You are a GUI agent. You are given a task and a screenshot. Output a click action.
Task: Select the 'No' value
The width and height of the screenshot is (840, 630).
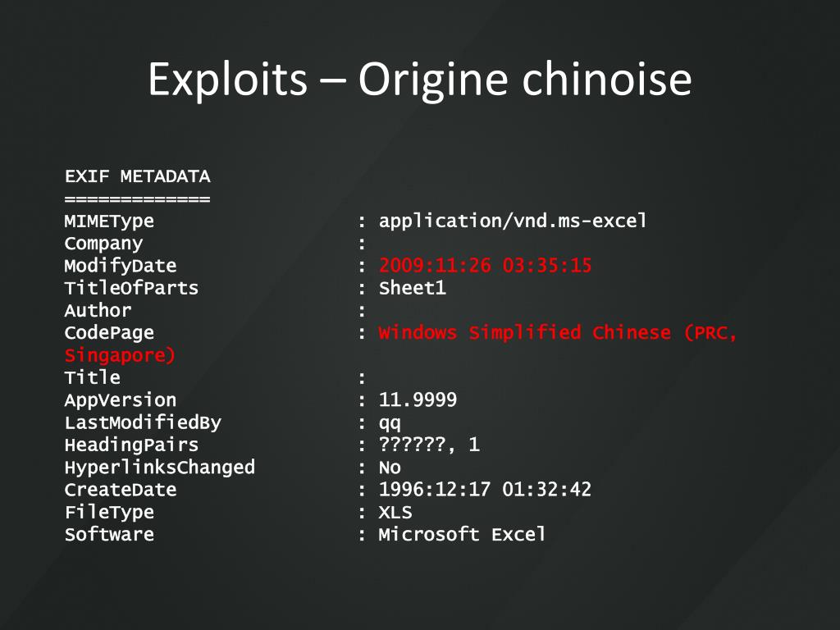point(390,468)
